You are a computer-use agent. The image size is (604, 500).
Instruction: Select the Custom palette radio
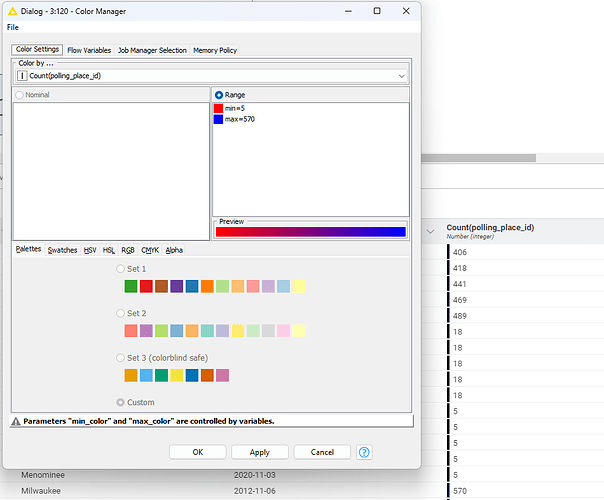120,402
